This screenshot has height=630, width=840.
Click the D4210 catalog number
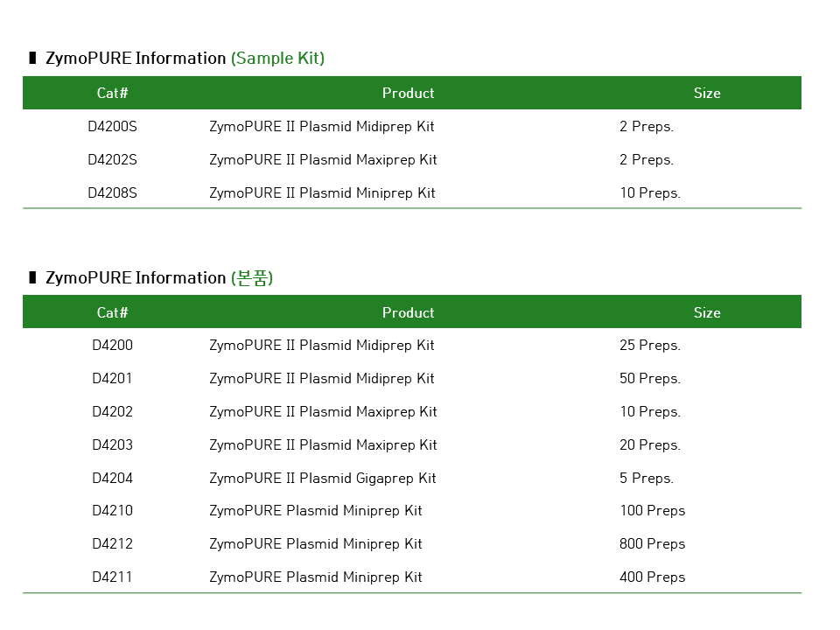point(112,511)
